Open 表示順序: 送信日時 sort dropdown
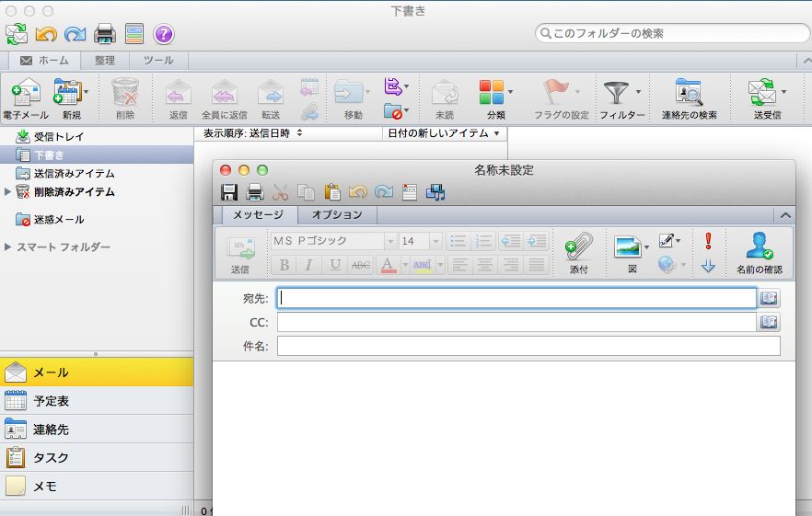This screenshot has width=812, height=516. (x=252, y=133)
